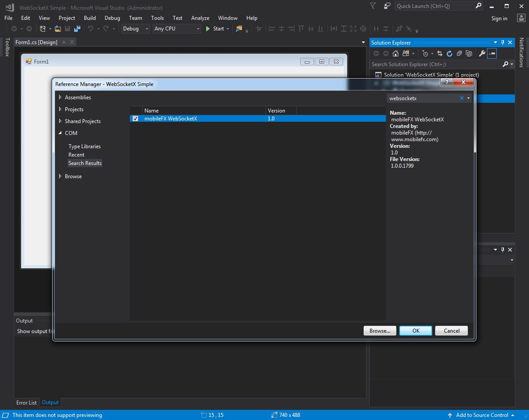
Task: Pin the lower right tool panel
Action: coord(503,250)
